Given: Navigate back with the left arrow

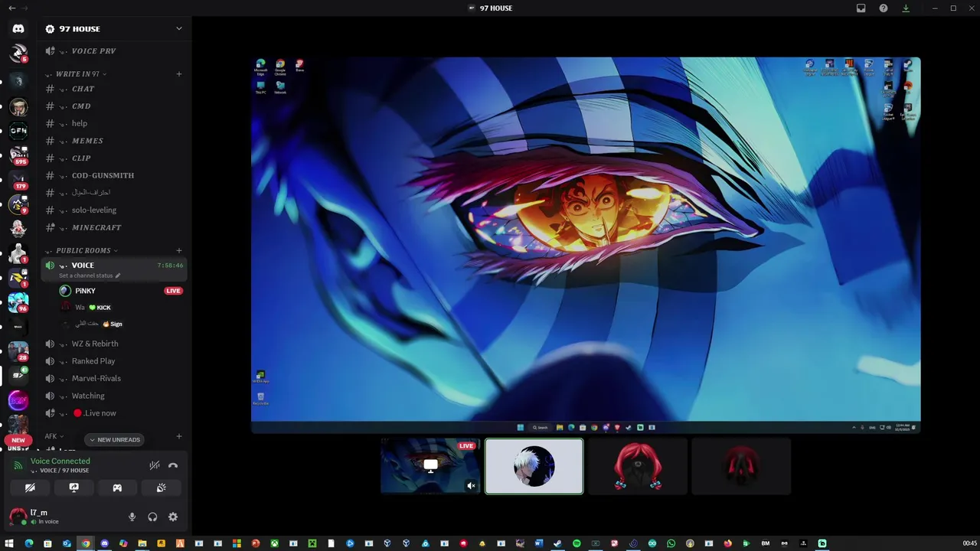Looking at the screenshot, I should click(x=11, y=8).
